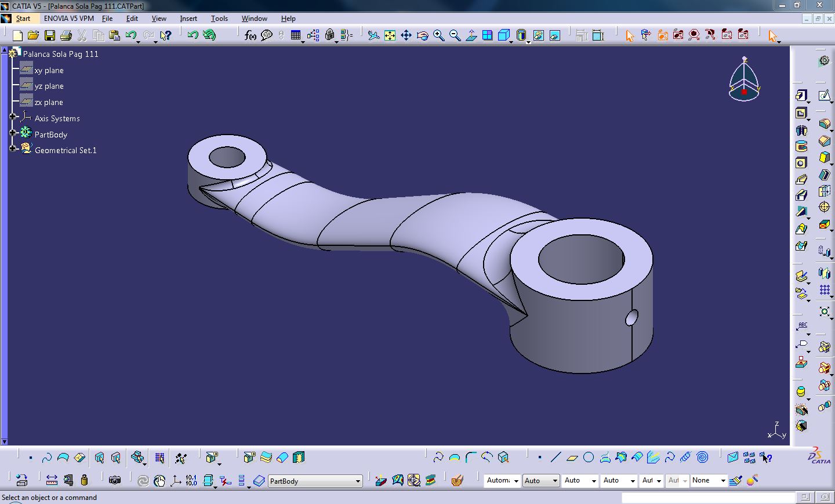835x504 pixels.
Task: Click the Normal View icon
Action: pyautogui.click(x=471, y=35)
